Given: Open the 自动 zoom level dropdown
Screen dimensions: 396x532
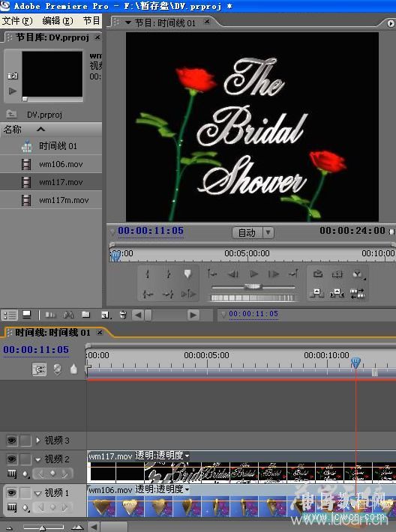Looking at the screenshot, I should pos(268,233).
